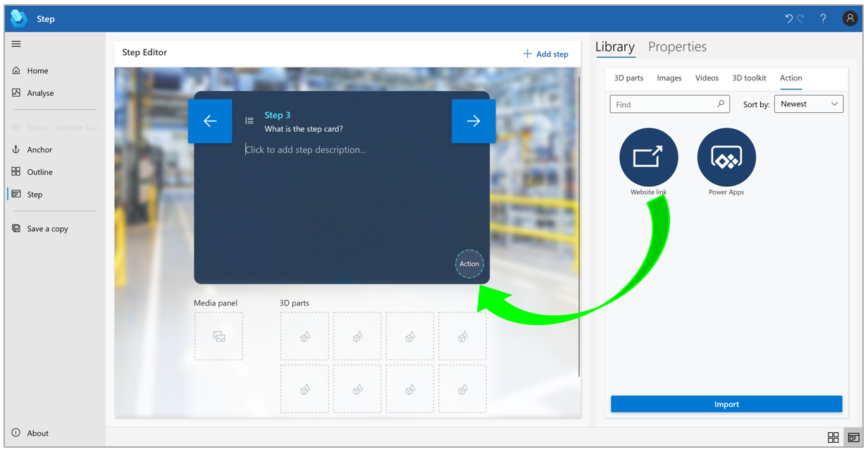Image resolution: width=868 pixels, height=452 pixels.
Task: Click Add step in Step Editor
Action: [545, 53]
